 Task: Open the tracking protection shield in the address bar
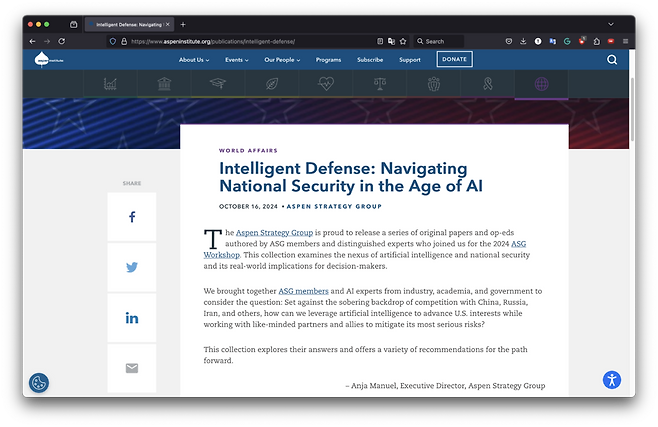click(x=112, y=42)
